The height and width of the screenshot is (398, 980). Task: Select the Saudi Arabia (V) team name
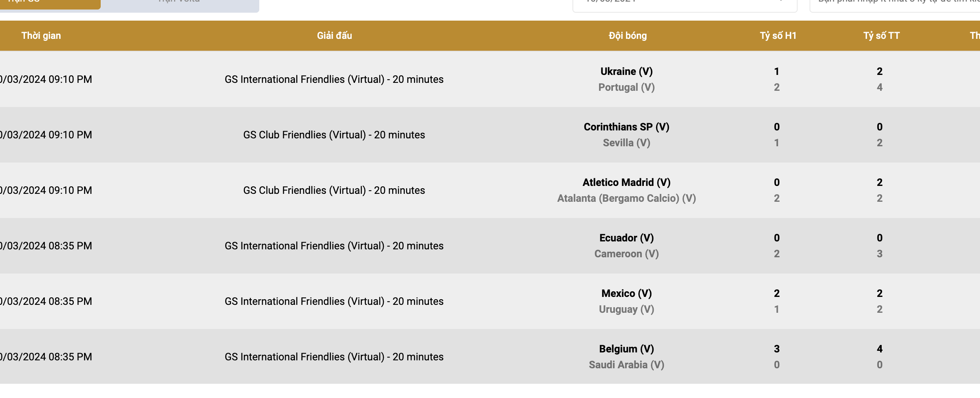pos(626,365)
